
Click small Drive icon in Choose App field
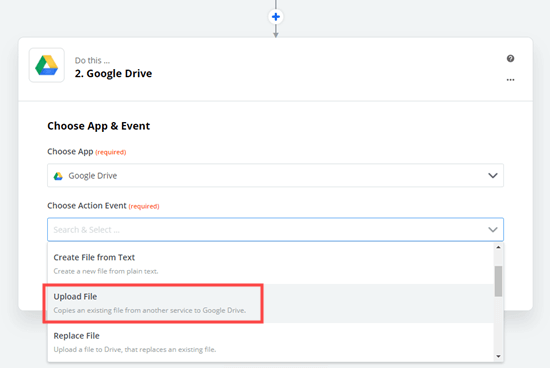pos(58,176)
